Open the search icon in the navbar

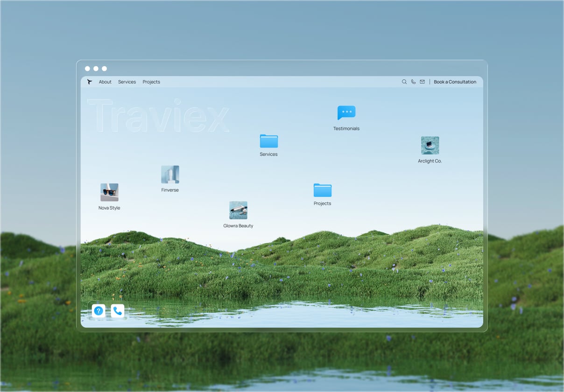(404, 82)
